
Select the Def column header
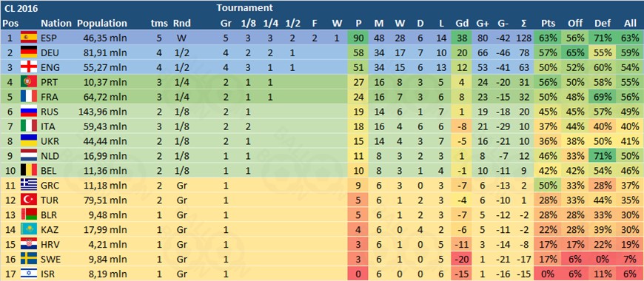[x=602, y=24]
